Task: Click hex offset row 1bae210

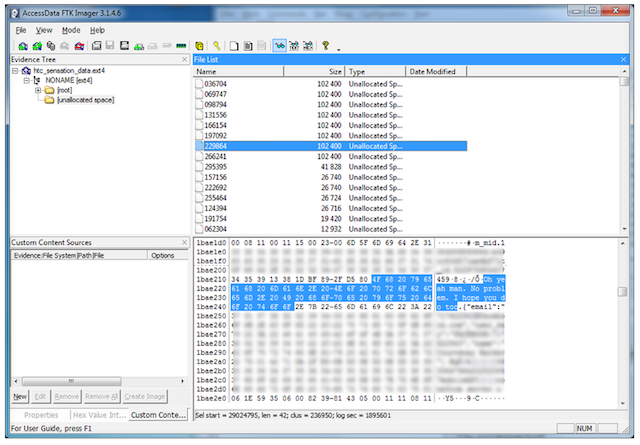Action: pos(211,280)
